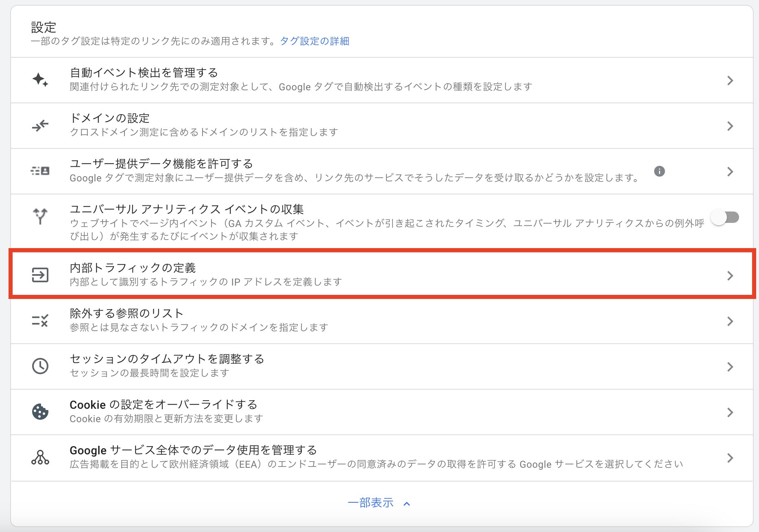Open Google サービス全体でのデータ使用 chevron

point(730,458)
